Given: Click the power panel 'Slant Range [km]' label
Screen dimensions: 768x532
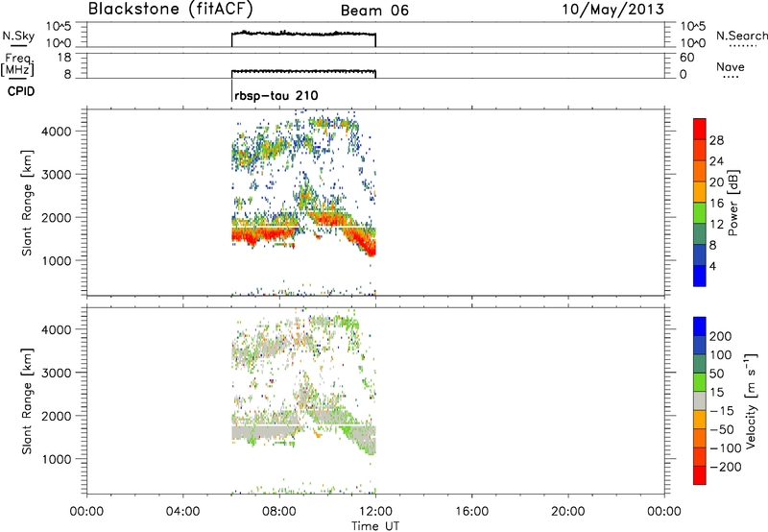Looking at the screenshot, I should [27, 203].
